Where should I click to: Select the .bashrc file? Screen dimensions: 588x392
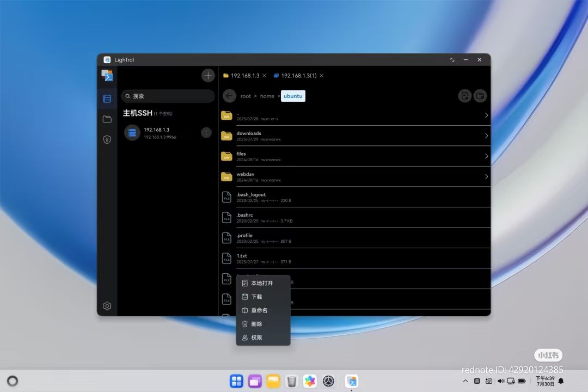[x=355, y=218]
